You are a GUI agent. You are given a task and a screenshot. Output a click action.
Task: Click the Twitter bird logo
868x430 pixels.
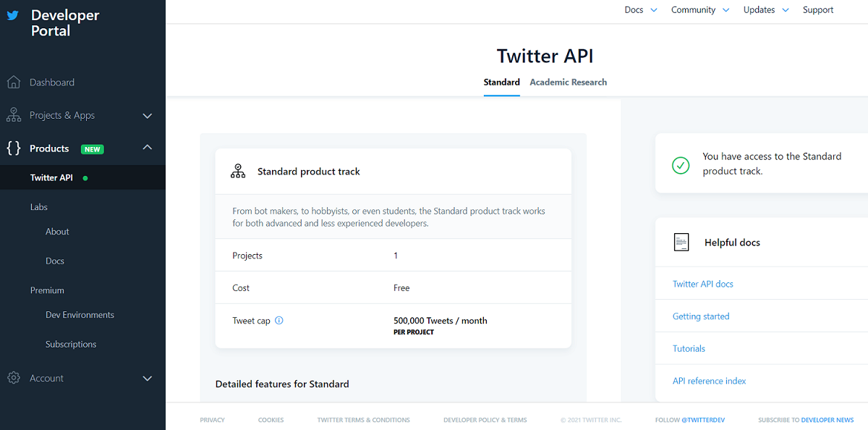click(13, 15)
